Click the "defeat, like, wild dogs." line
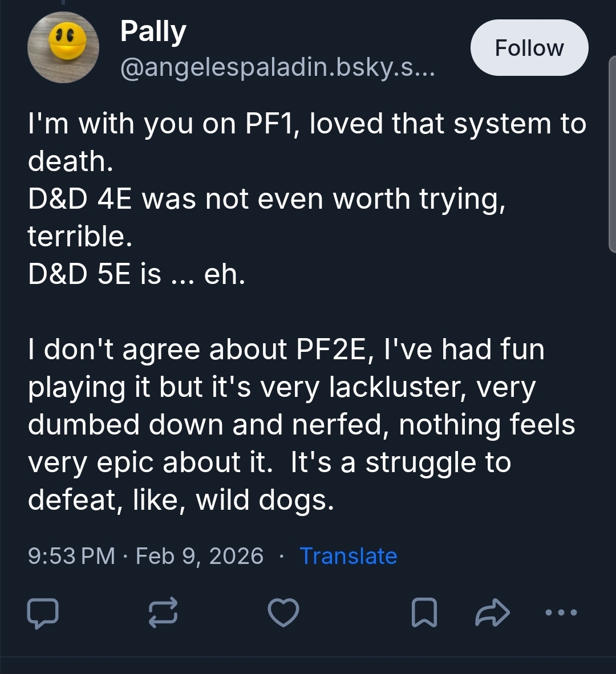 (180, 500)
